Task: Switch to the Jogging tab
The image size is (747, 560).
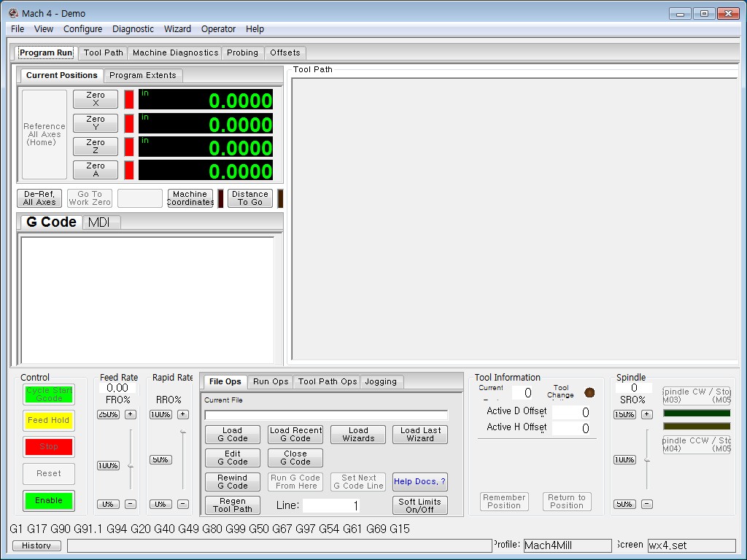Action: click(381, 381)
